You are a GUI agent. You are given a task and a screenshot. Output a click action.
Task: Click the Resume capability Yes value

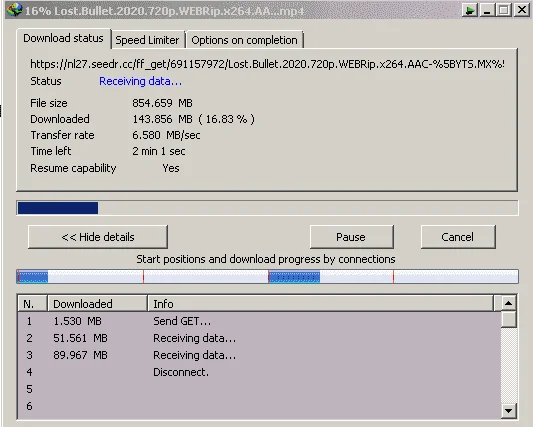click(171, 168)
